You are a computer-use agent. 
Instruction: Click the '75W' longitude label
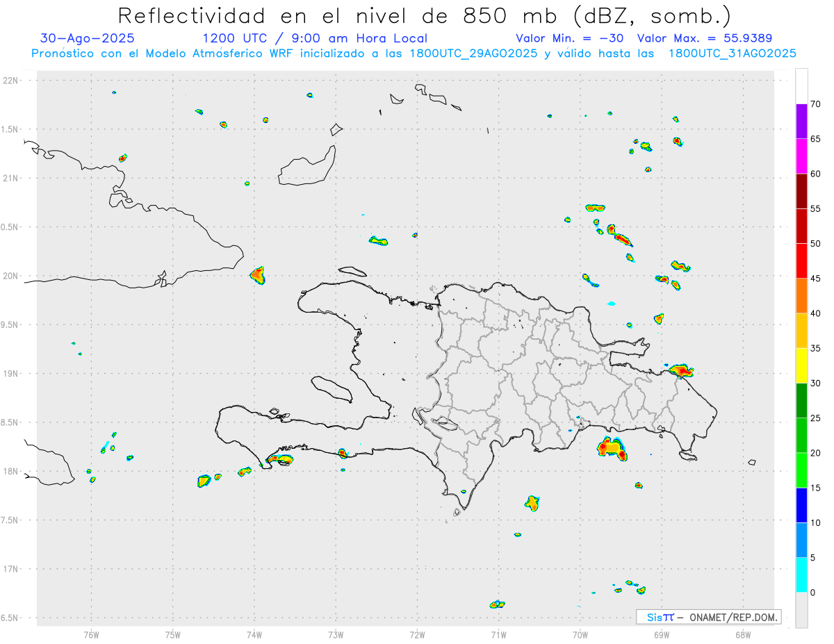[x=172, y=634]
